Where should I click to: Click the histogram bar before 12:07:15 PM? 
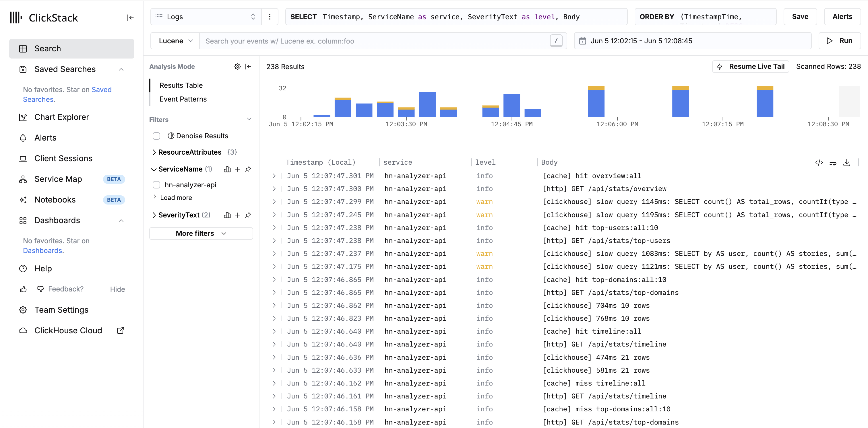click(x=680, y=102)
